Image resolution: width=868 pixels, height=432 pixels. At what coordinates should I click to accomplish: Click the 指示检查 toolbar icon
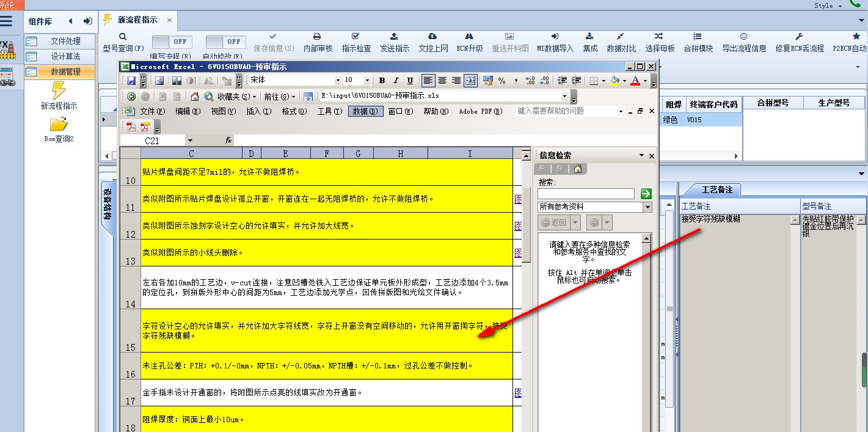pos(356,37)
